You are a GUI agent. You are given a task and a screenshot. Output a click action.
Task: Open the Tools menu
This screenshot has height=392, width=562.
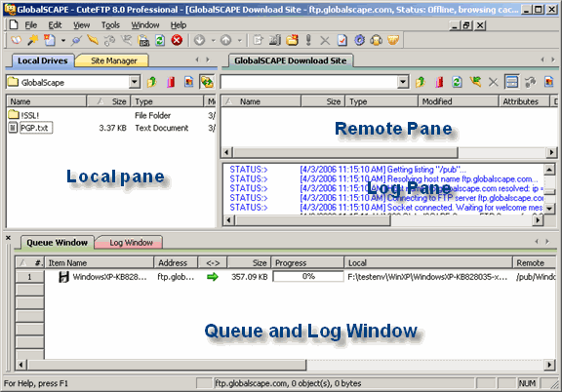point(110,25)
